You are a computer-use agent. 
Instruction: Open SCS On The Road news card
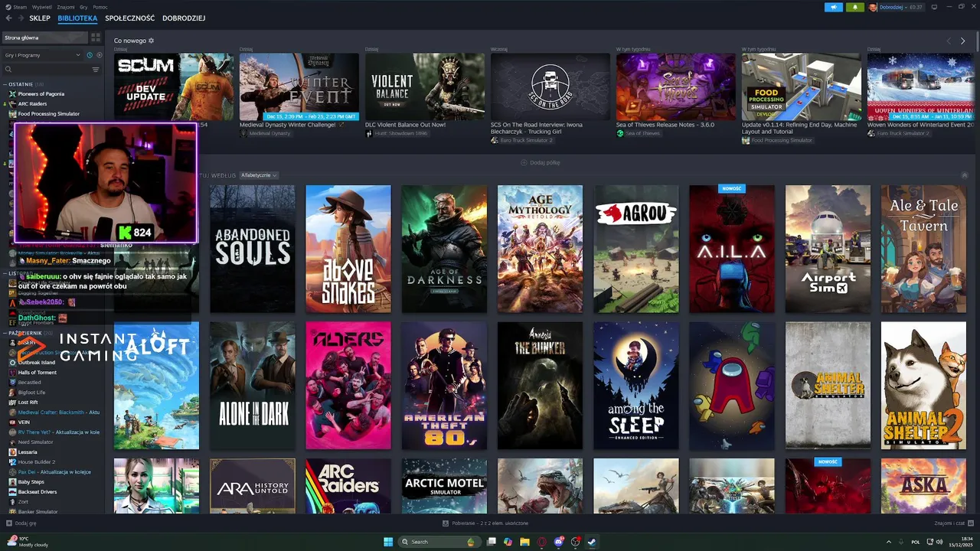tap(550, 86)
